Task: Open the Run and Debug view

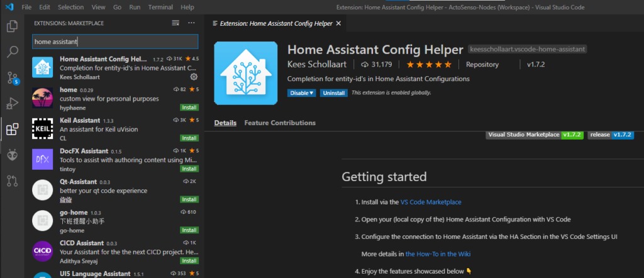Action: [13, 104]
